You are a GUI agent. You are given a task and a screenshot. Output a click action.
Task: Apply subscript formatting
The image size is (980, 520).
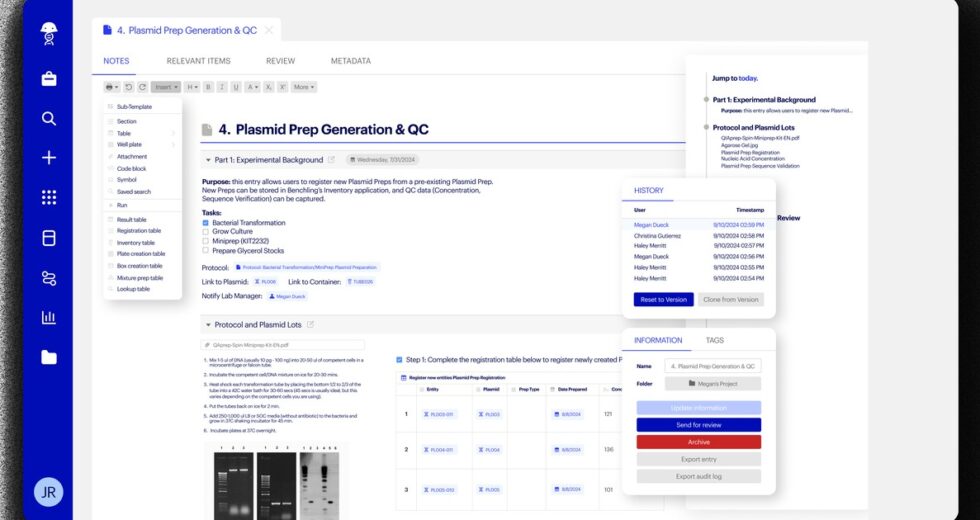(x=268, y=87)
